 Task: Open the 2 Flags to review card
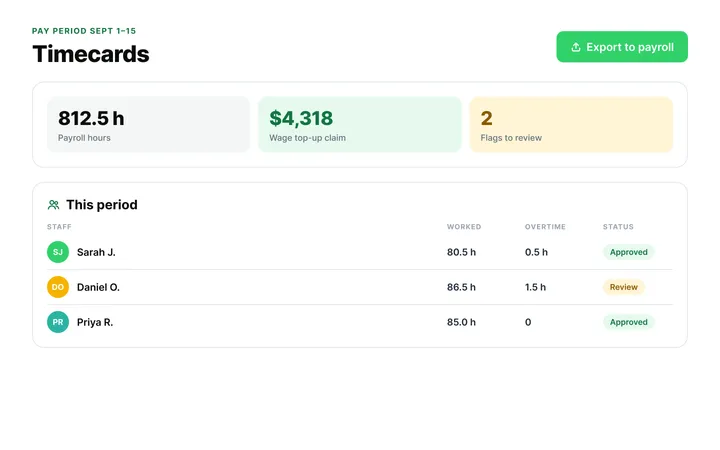pyautogui.click(x=571, y=124)
